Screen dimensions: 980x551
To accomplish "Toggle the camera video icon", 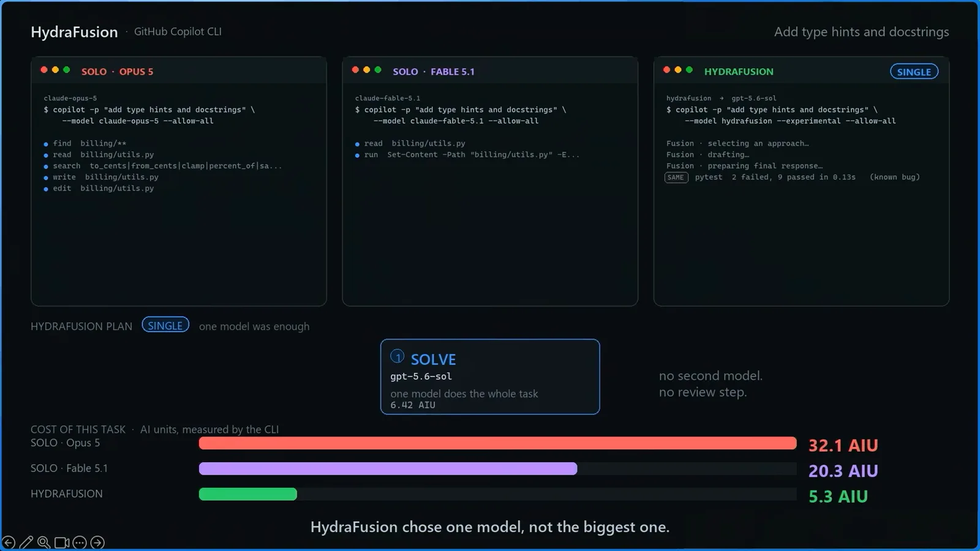I will pyautogui.click(x=62, y=542).
